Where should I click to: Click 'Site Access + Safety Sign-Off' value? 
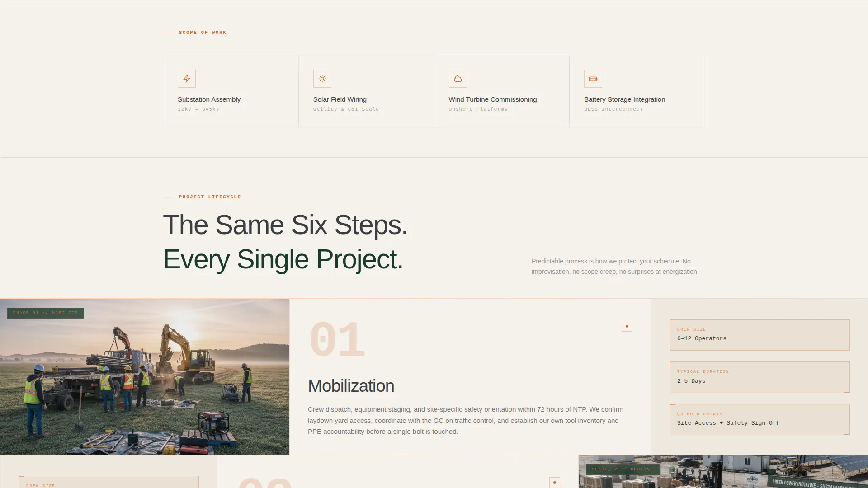point(728,423)
